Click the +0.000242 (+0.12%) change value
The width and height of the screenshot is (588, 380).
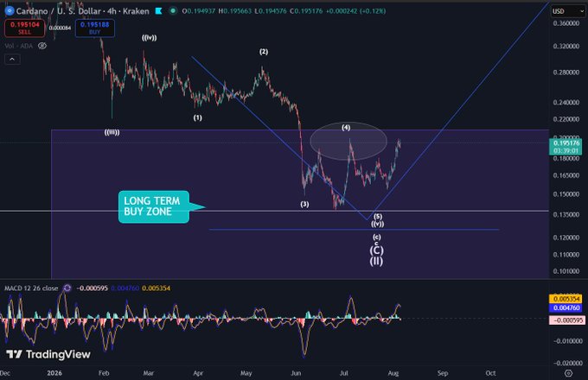click(x=356, y=11)
